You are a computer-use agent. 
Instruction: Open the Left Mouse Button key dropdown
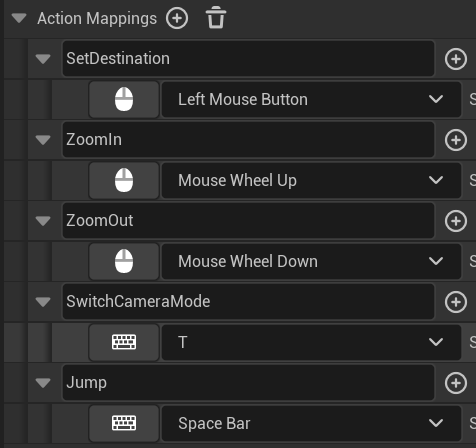click(311, 99)
